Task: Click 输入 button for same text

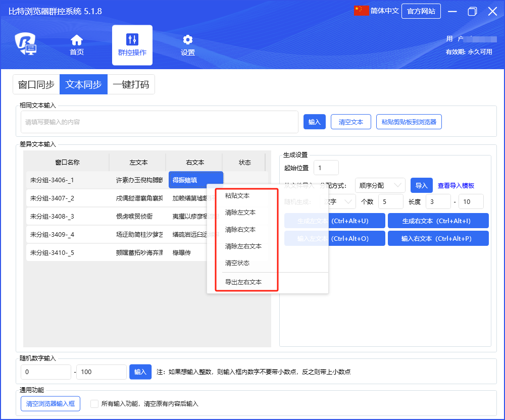Action: tap(315, 122)
